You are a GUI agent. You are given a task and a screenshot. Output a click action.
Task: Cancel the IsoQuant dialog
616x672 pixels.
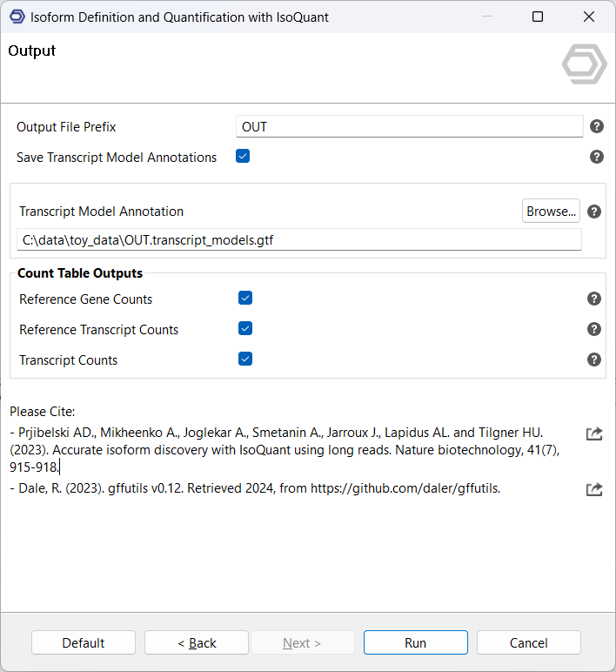point(528,642)
